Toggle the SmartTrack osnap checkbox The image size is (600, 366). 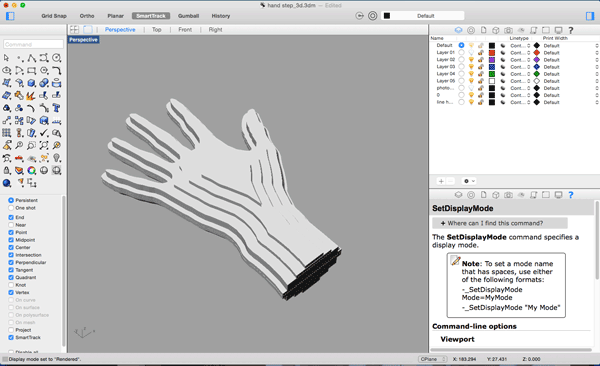tap(11, 337)
